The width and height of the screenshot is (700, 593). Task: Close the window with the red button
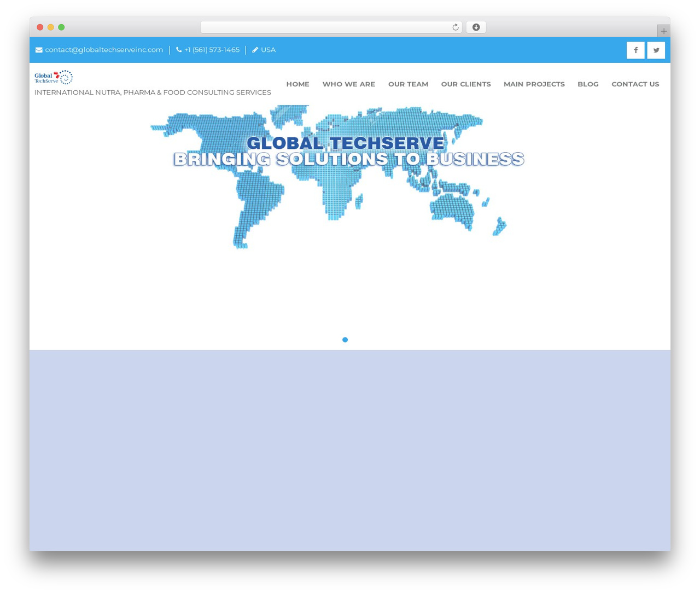coord(40,27)
